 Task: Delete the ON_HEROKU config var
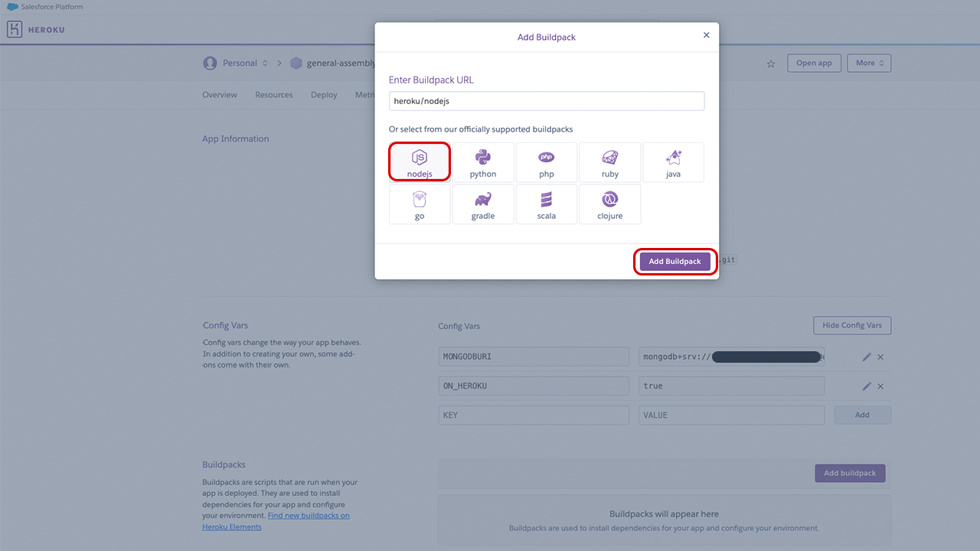click(880, 386)
